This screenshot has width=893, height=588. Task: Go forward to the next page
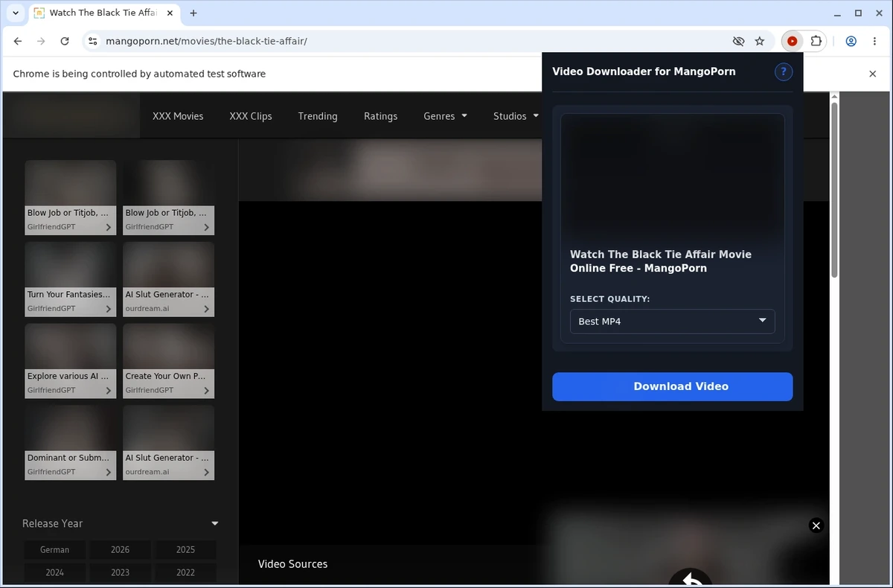pyautogui.click(x=41, y=42)
